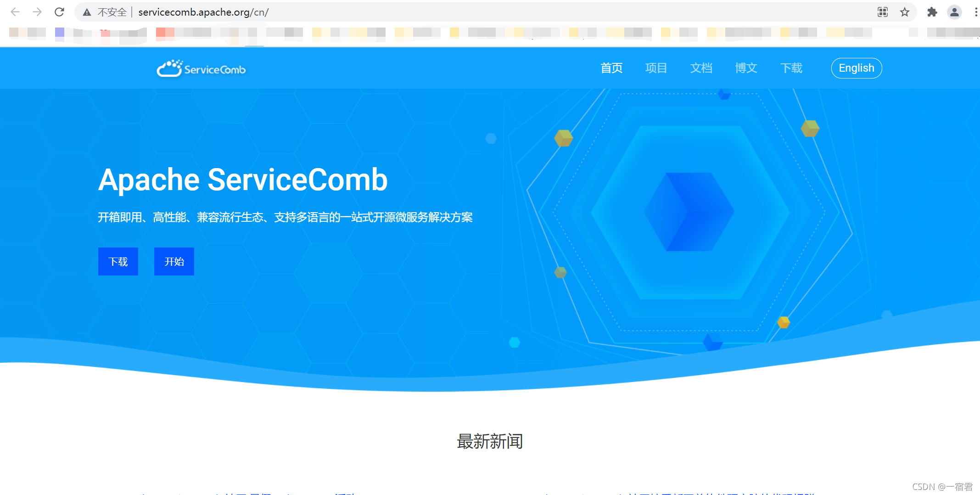Click the back navigation arrow
The width and height of the screenshot is (980, 495).
[x=15, y=12]
